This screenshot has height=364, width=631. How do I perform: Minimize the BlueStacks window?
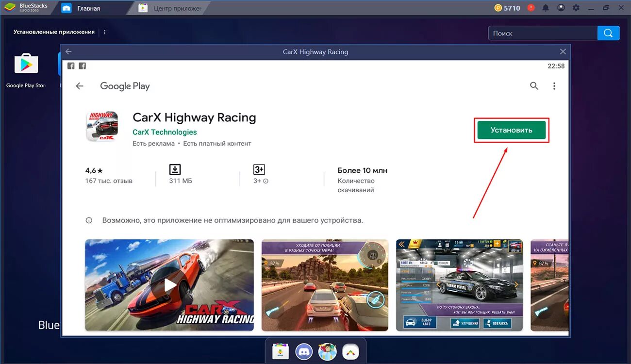coord(591,8)
